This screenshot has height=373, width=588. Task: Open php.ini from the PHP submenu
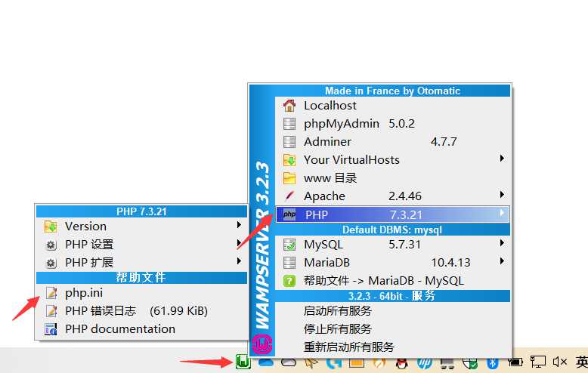(x=141, y=293)
